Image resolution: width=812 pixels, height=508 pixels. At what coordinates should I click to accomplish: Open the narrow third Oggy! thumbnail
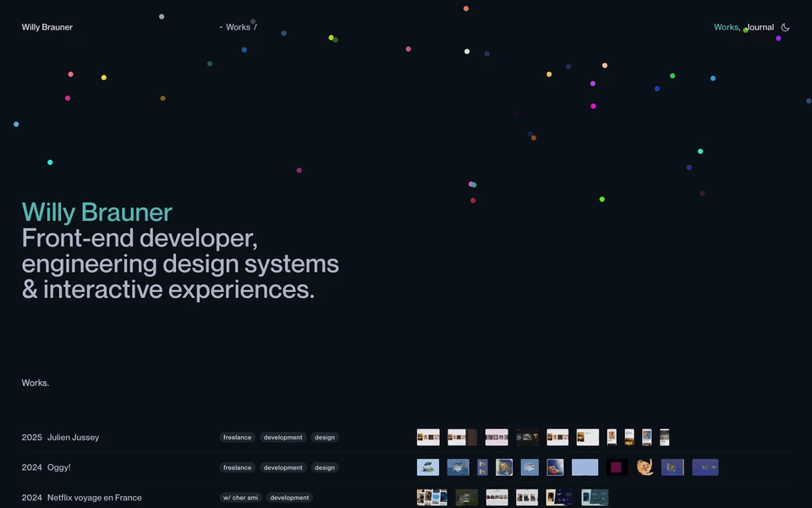482,467
